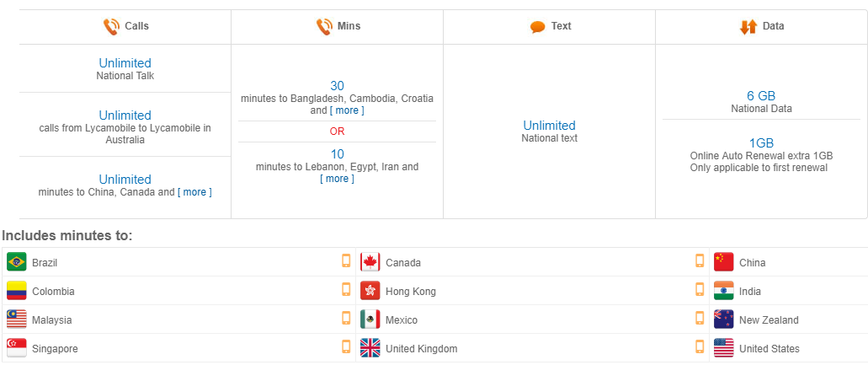Click the Hong Kong flag icon

(x=370, y=291)
